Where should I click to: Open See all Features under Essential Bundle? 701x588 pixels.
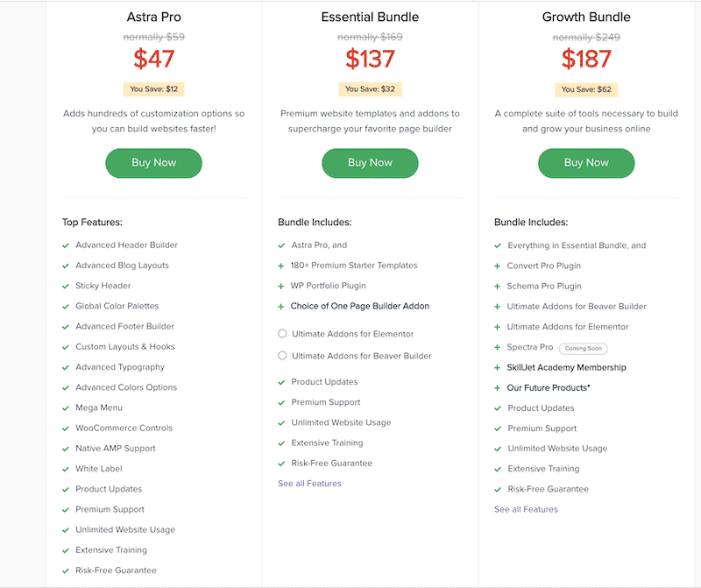(x=309, y=483)
